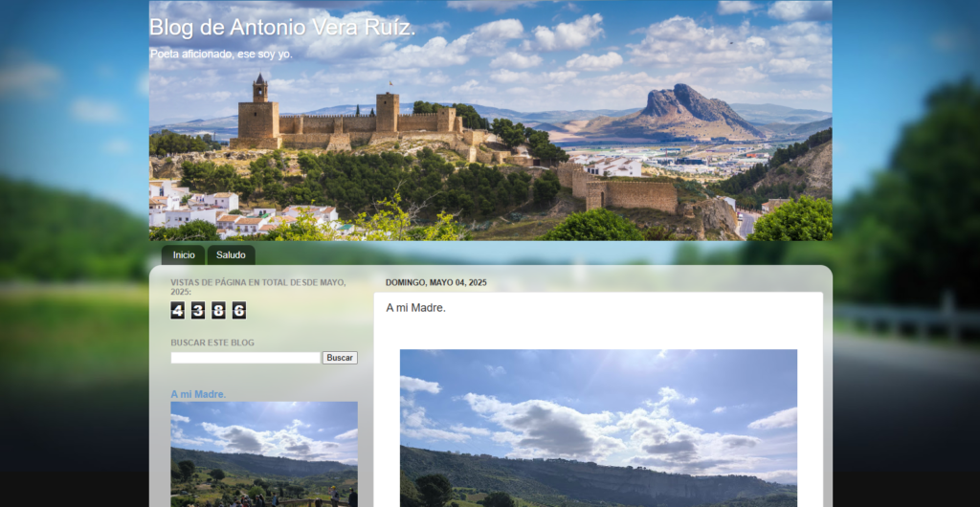Click the date heading 'domingo, mayo 04, 2025'
This screenshot has height=507, width=980.
pyautogui.click(x=436, y=283)
